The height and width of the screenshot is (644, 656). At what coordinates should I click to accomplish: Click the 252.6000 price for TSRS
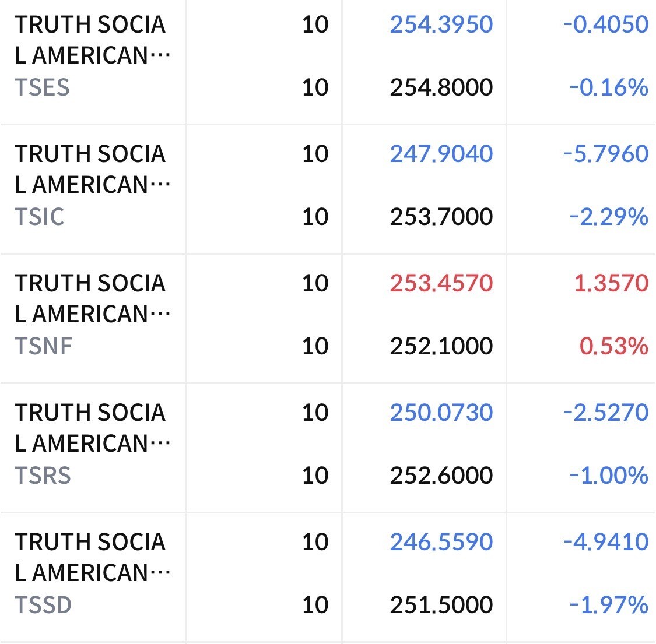(x=441, y=476)
